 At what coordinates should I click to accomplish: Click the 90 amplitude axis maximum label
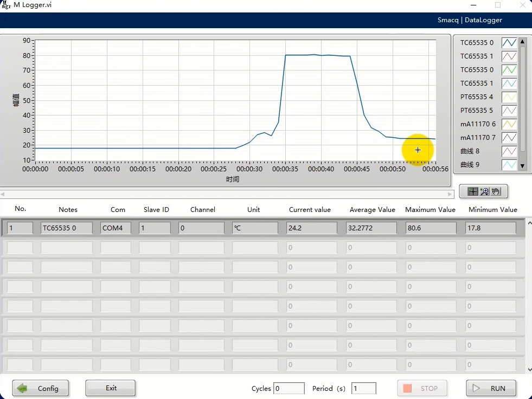[x=27, y=41]
